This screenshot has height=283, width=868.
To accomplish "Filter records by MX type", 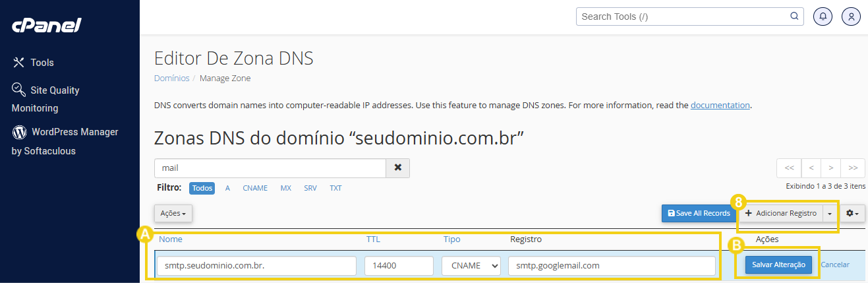I will click(x=285, y=188).
